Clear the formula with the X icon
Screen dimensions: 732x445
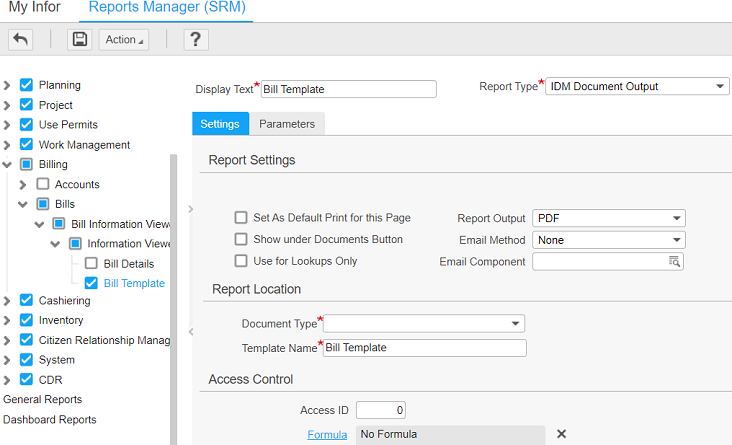point(561,434)
